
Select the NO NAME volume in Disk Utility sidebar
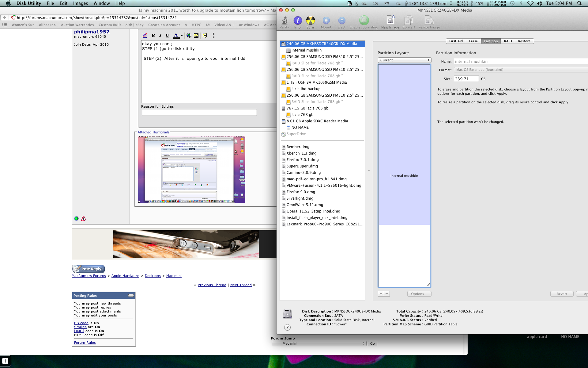322,128
